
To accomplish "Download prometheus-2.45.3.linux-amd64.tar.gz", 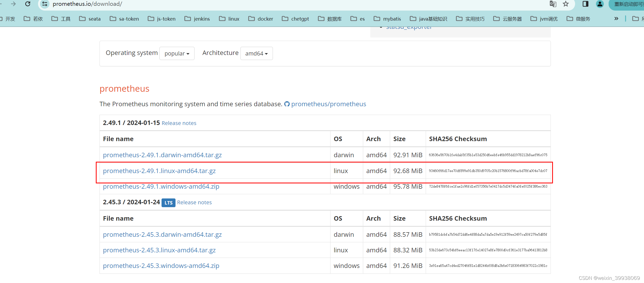I will pyautogui.click(x=159, y=250).
